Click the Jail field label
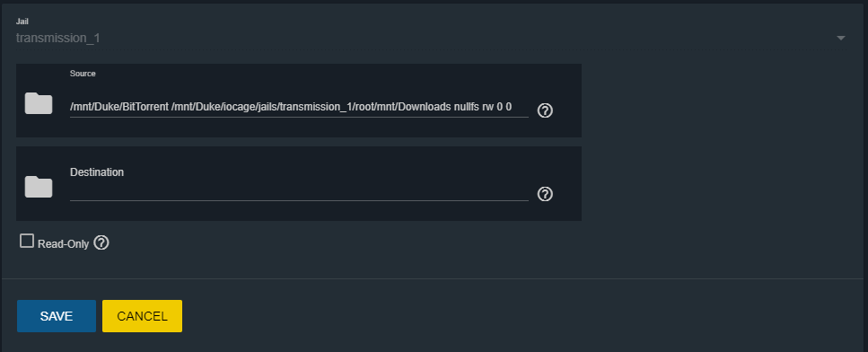This screenshot has width=868, height=352. point(22,22)
